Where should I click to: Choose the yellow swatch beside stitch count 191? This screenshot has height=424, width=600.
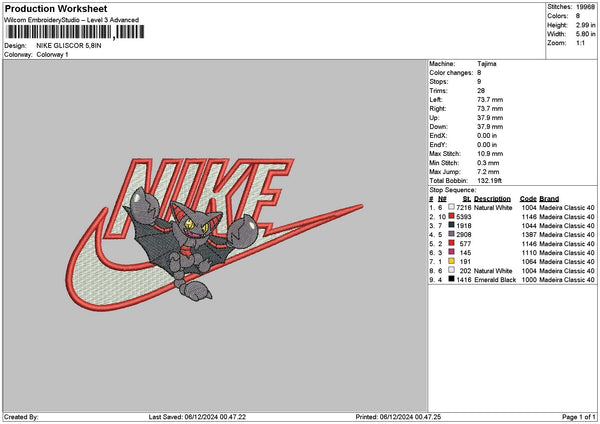(x=452, y=261)
